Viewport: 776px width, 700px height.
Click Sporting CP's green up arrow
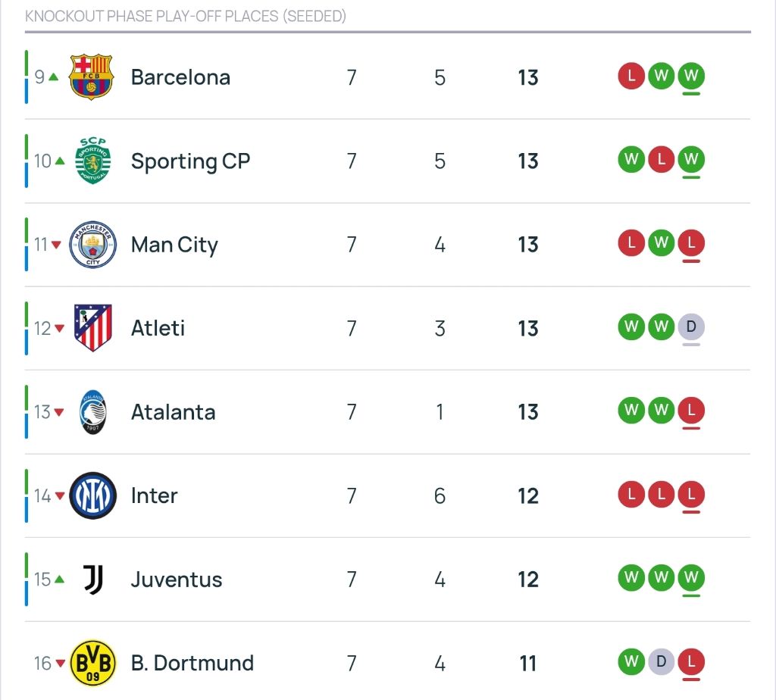click(x=60, y=161)
